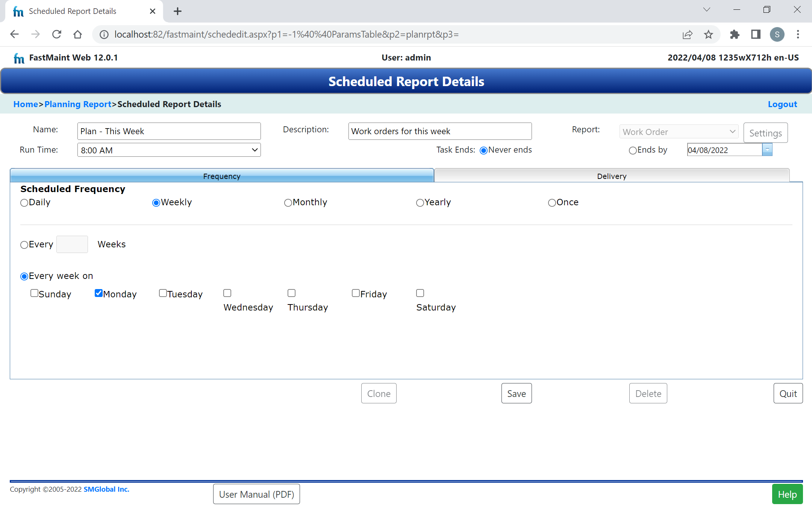This screenshot has width=812, height=515.
Task: Click the report Settings button
Action: (765, 133)
